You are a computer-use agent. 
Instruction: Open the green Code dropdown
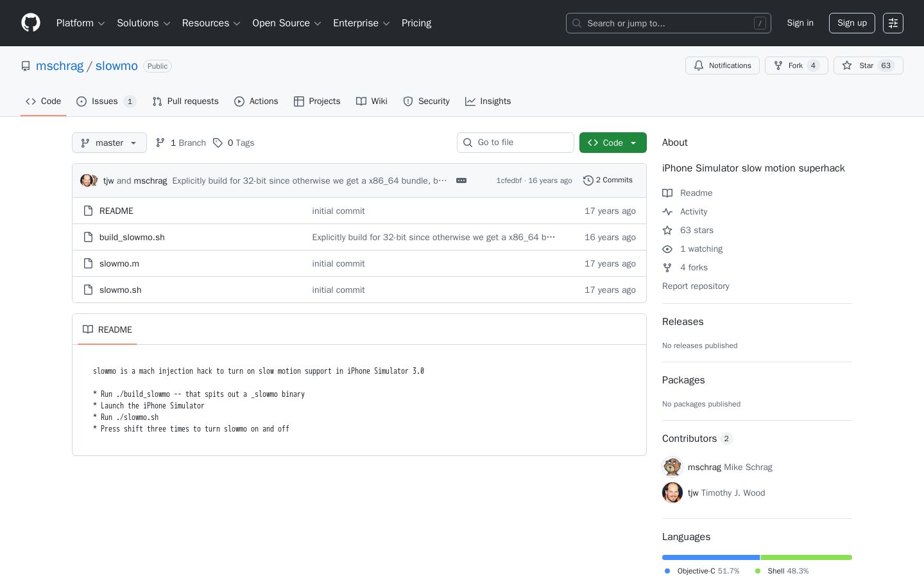tap(613, 143)
